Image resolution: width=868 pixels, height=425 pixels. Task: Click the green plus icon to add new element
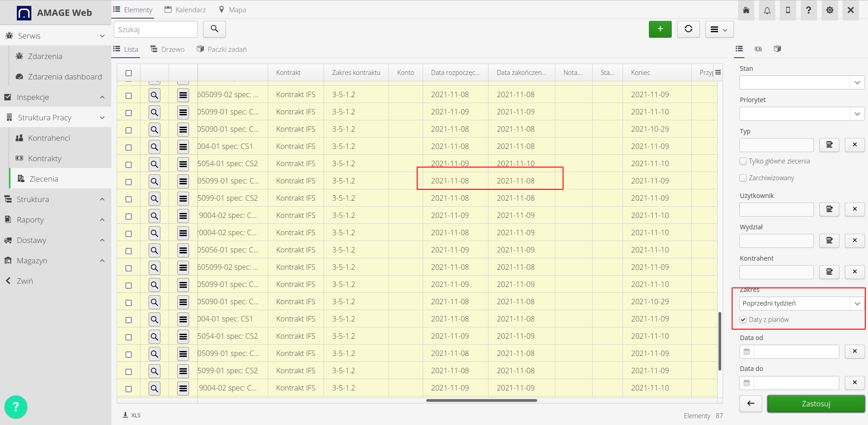pyautogui.click(x=660, y=29)
